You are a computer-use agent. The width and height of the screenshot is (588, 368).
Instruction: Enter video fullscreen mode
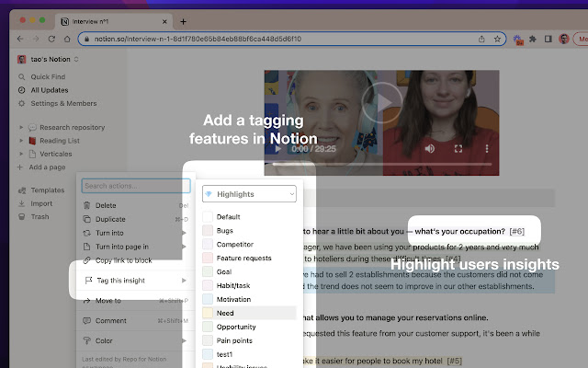coord(458,149)
